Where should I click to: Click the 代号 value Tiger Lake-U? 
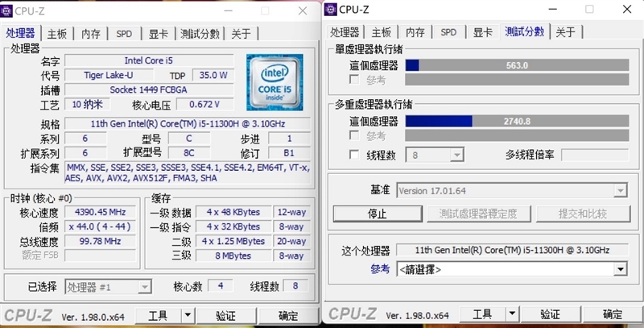click(109, 75)
